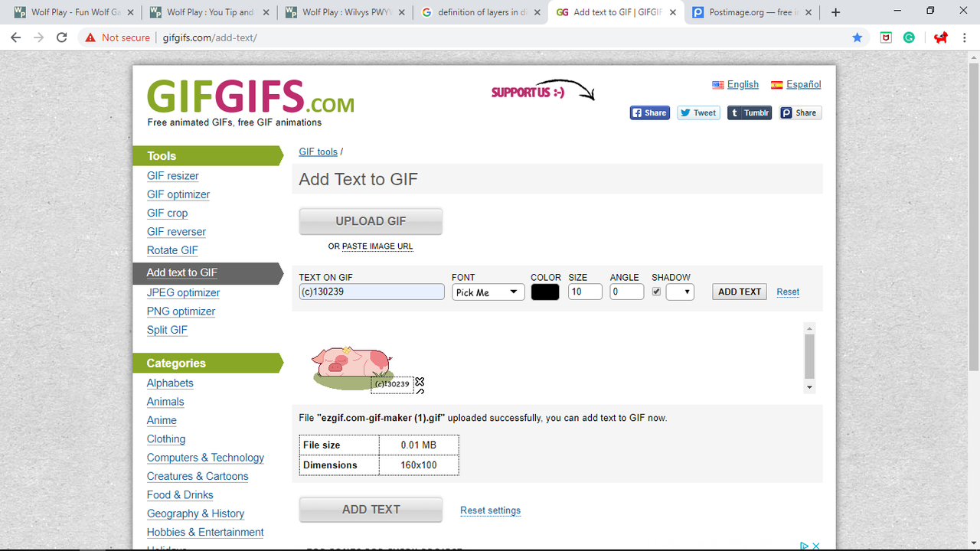
Task: Open a new browser tab
Action: pyautogui.click(x=835, y=12)
